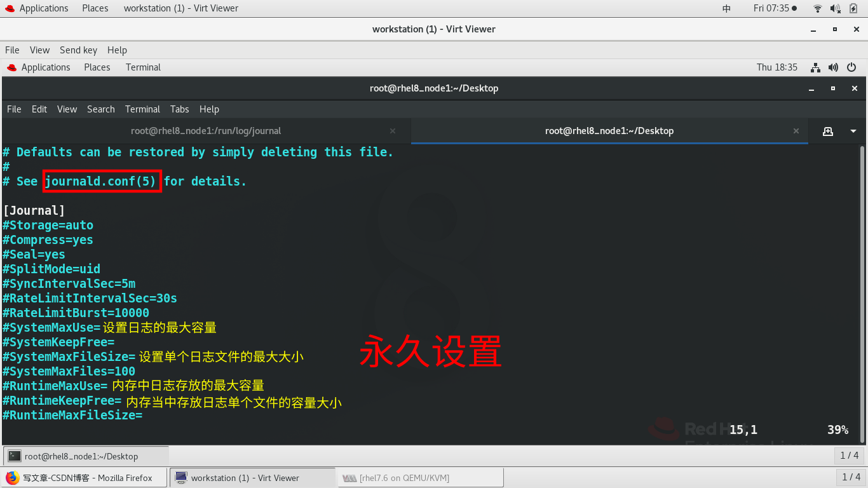Open Virt Viewer File menu
The image size is (868, 488).
pos(12,50)
